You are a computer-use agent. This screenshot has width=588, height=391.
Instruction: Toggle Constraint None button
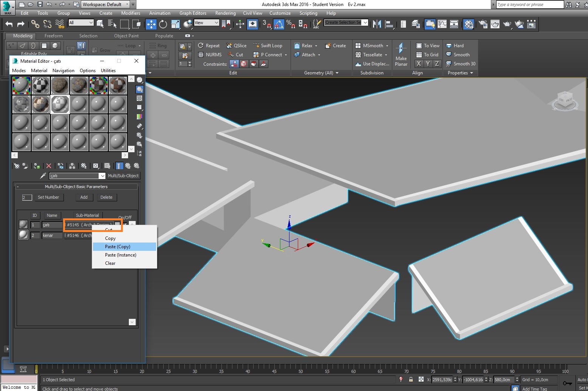click(x=234, y=64)
